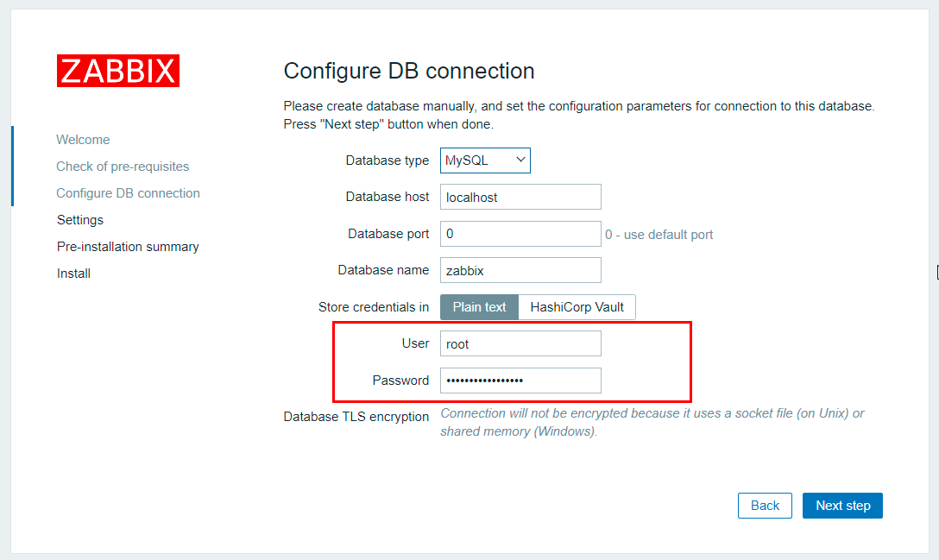Focus the Password input field
The height and width of the screenshot is (560, 939).
[x=520, y=381]
